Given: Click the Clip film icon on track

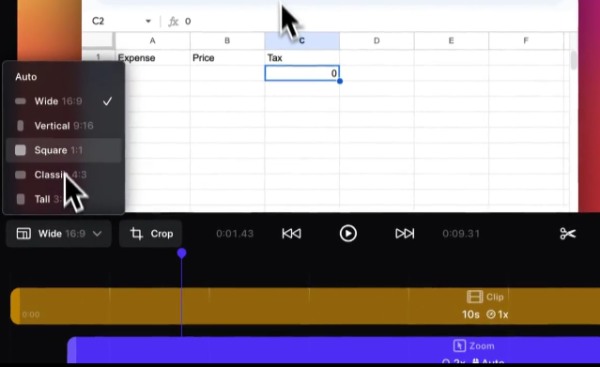Looking at the screenshot, I should click(474, 297).
